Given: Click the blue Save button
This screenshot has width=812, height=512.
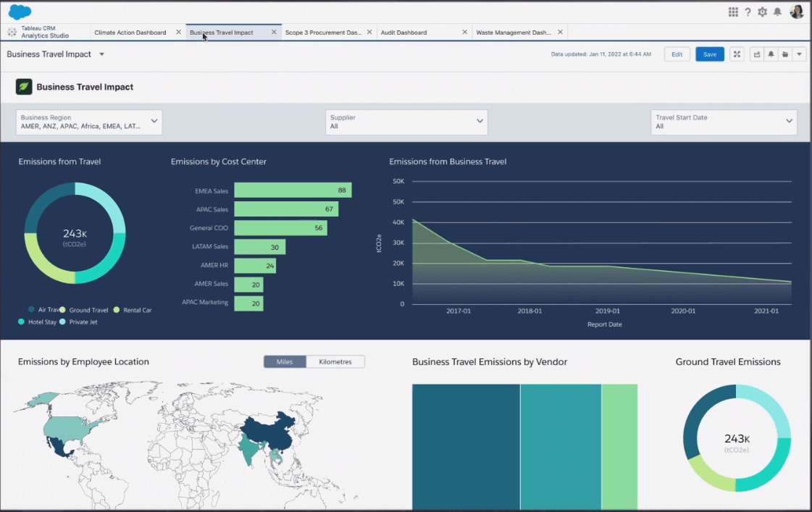Looking at the screenshot, I should [709, 54].
